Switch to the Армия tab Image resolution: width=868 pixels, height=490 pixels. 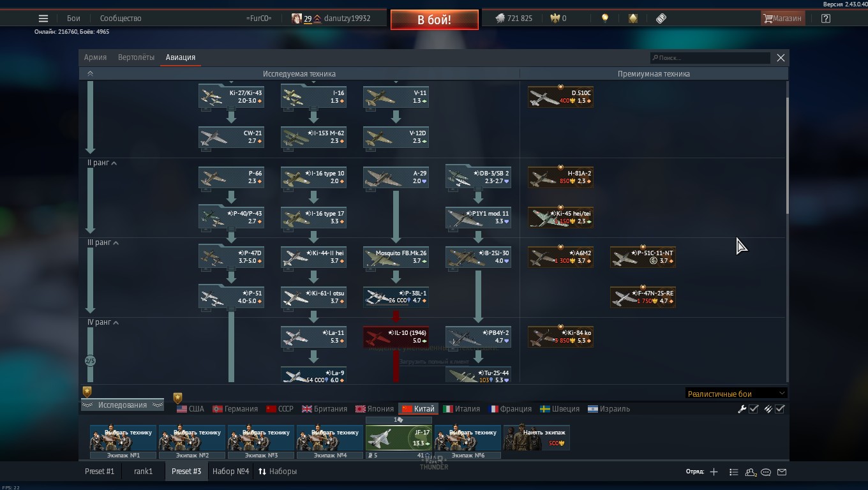point(96,57)
